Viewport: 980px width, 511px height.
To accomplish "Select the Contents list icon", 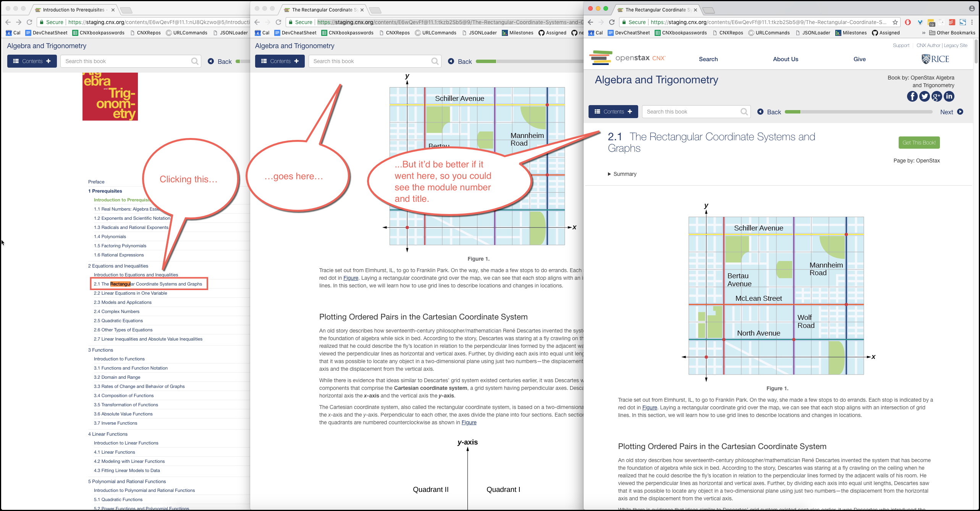I will click(597, 112).
